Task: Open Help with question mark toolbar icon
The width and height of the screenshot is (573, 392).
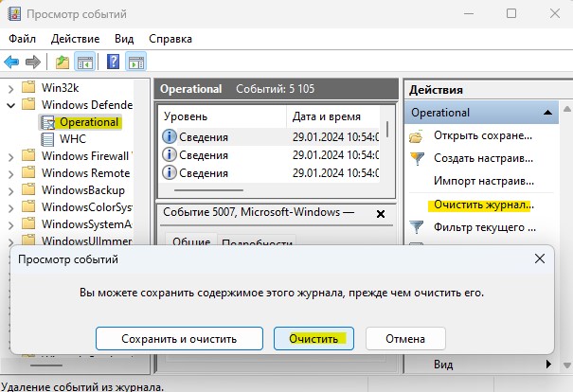Action: pyautogui.click(x=114, y=62)
